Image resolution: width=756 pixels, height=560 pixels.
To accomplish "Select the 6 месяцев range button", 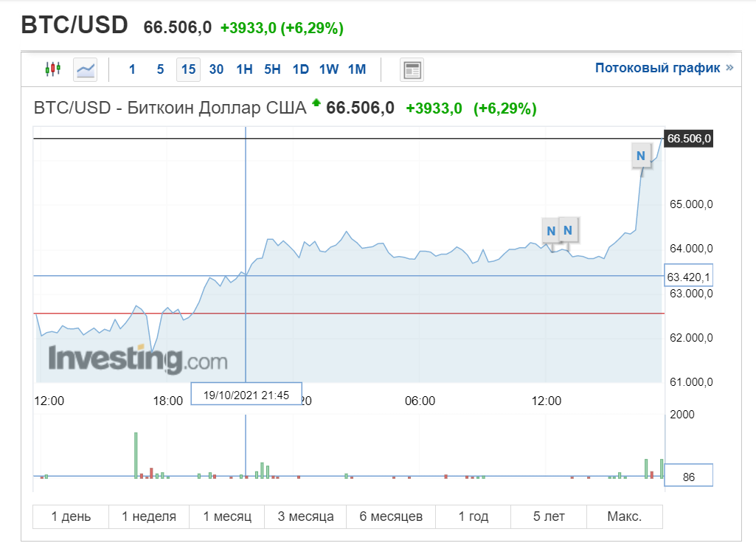I will [x=391, y=516].
